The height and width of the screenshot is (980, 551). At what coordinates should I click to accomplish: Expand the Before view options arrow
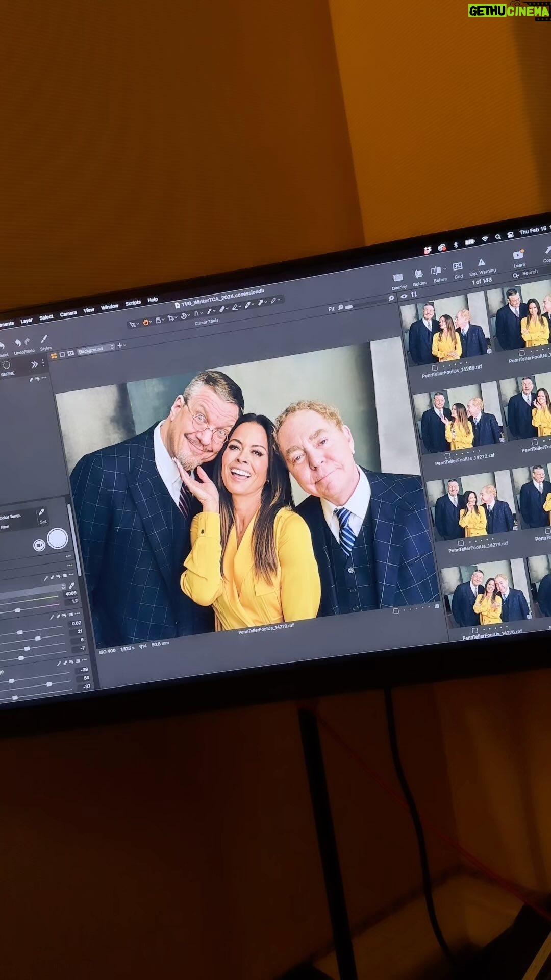pyautogui.click(x=445, y=268)
